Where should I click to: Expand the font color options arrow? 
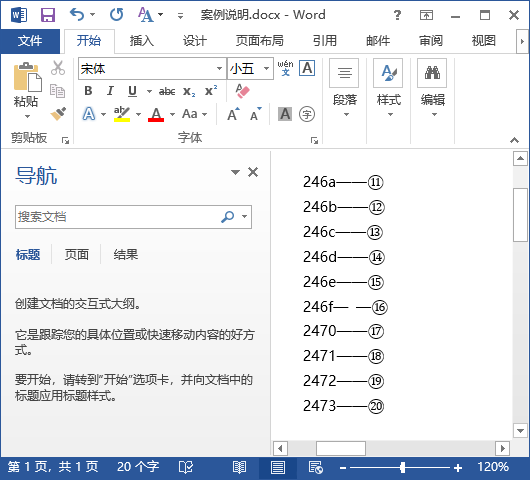[x=172, y=114]
